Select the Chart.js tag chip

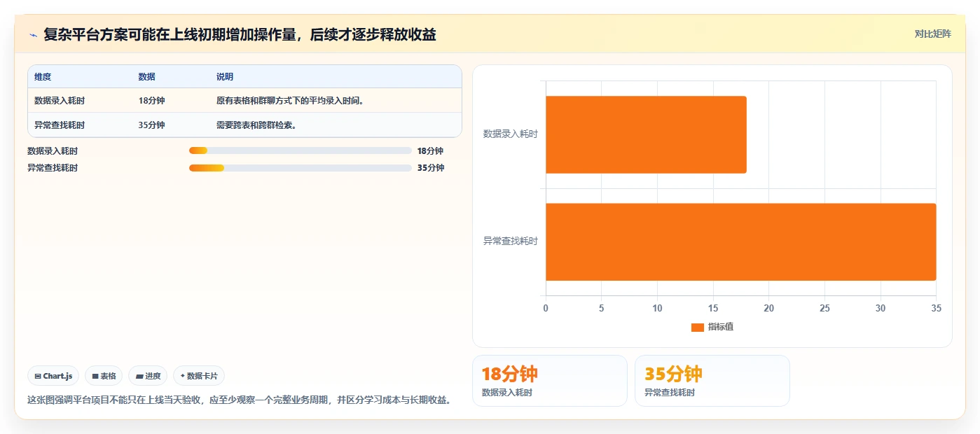click(x=54, y=376)
